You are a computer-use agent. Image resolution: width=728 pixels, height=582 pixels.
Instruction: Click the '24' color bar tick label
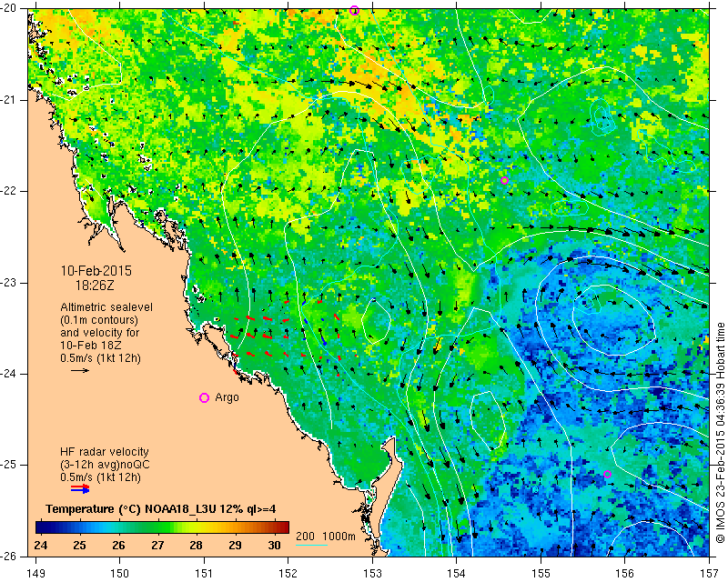(41, 545)
